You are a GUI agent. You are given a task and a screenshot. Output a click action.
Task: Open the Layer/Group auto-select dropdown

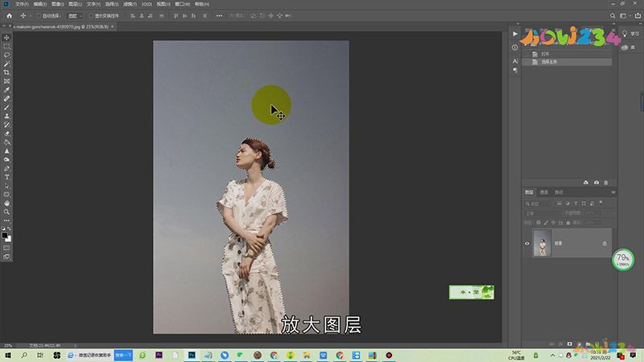[x=75, y=15]
